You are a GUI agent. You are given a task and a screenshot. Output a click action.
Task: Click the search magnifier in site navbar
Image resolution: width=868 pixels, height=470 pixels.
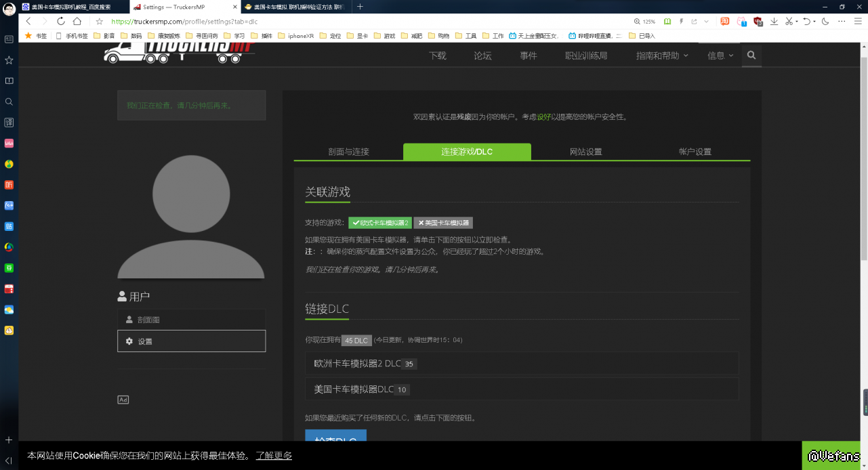point(751,56)
